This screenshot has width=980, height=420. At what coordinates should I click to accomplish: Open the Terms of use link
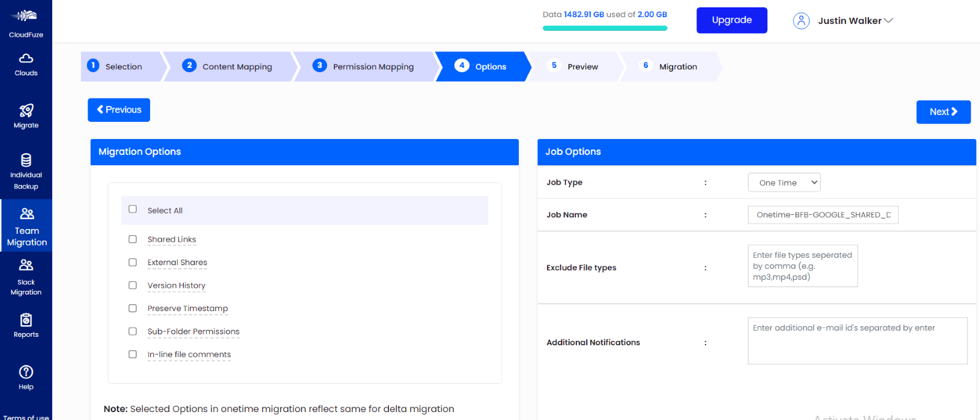click(26, 417)
